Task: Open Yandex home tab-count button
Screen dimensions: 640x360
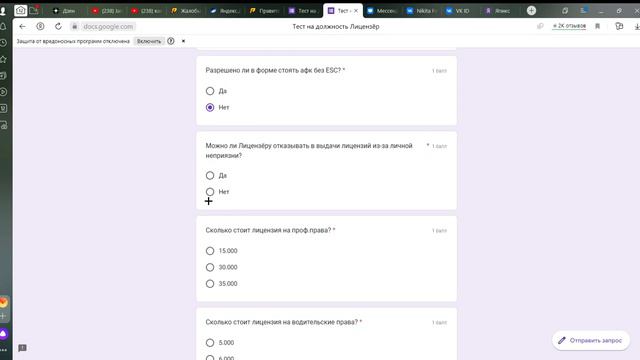Action: point(20,11)
